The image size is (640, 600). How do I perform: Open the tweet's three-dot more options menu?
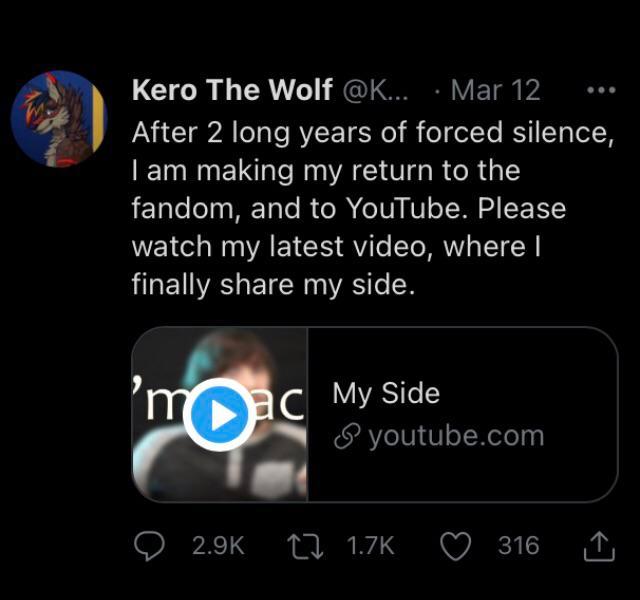600,90
